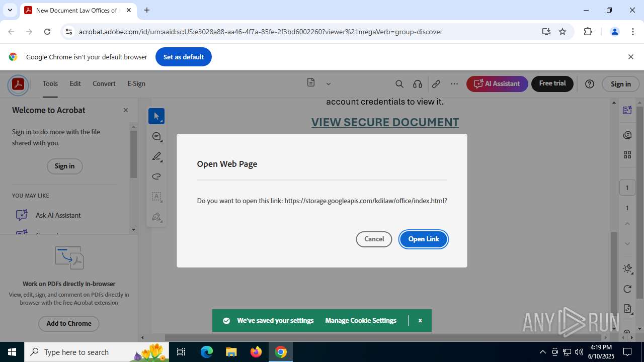This screenshot has width=644, height=362.
Task: Click the document view page icon
Action: (311, 82)
